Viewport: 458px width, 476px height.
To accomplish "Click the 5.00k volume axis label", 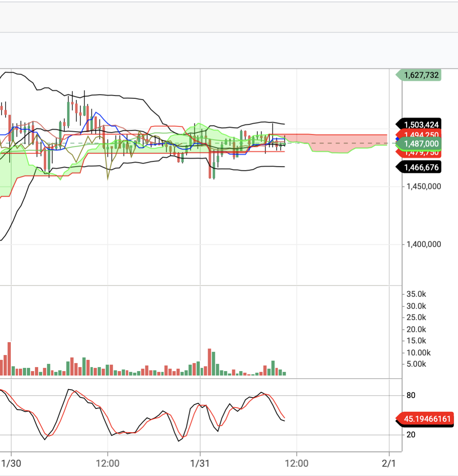I will point(417,364).
